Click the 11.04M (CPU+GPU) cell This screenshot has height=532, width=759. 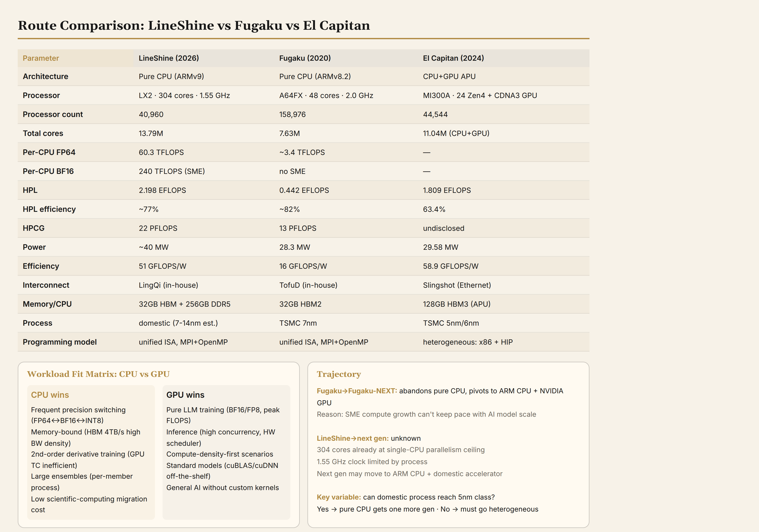(456, 133)
